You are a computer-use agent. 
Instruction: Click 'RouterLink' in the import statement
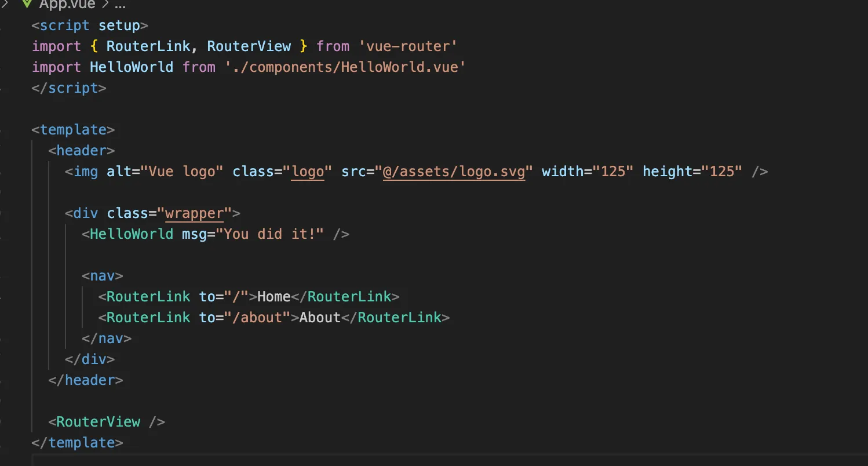[x=148, y=46]
